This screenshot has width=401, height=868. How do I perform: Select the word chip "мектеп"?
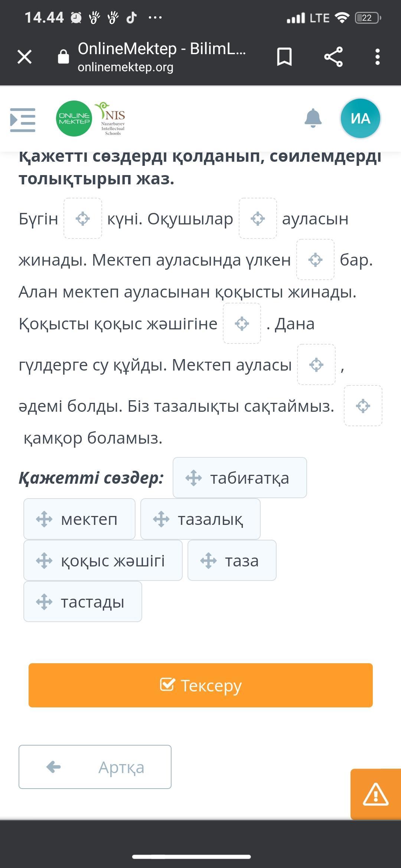click(79, 519)
